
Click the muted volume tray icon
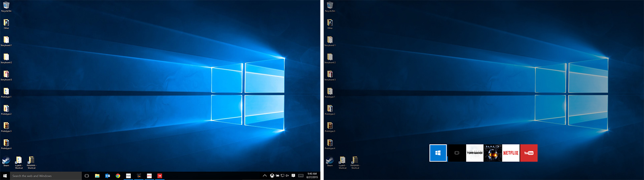[x=287, y=176]
